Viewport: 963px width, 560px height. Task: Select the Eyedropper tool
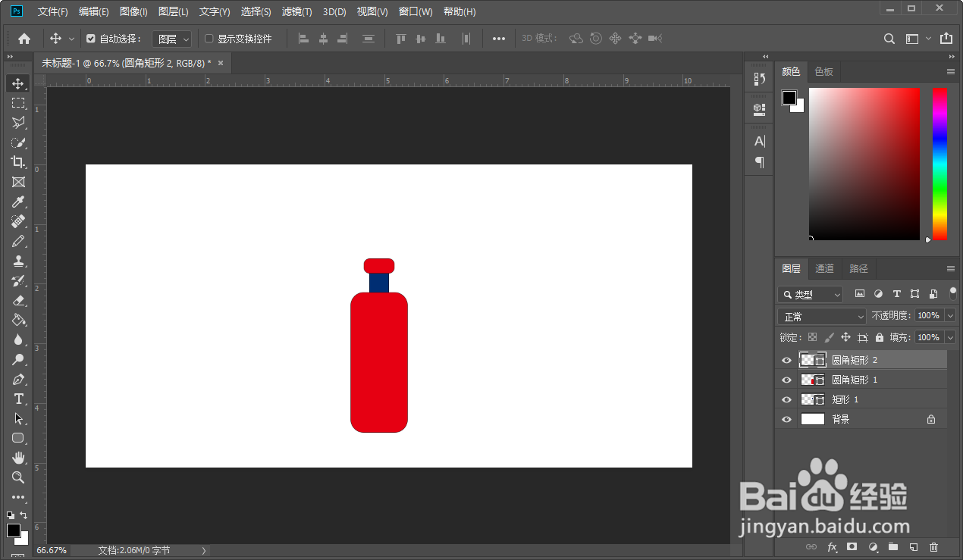[x=18, y=202]
